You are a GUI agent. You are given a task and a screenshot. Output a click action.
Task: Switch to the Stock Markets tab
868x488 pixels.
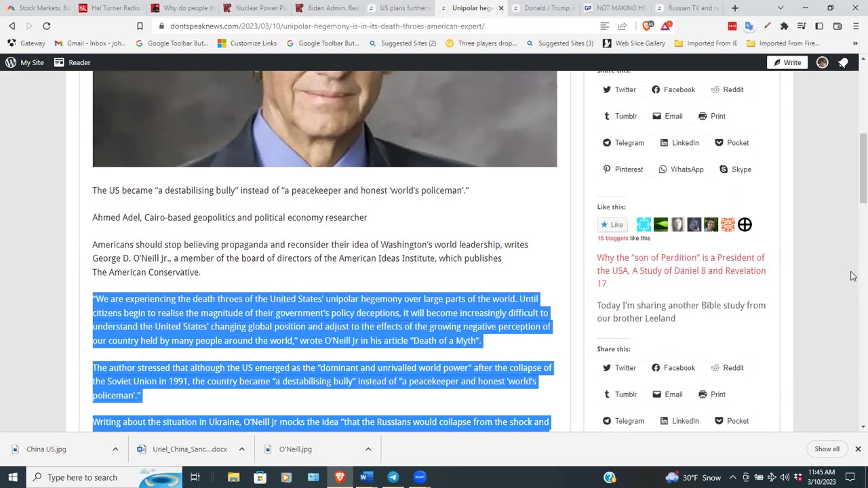pyautogui.click(x=37, y=8)
